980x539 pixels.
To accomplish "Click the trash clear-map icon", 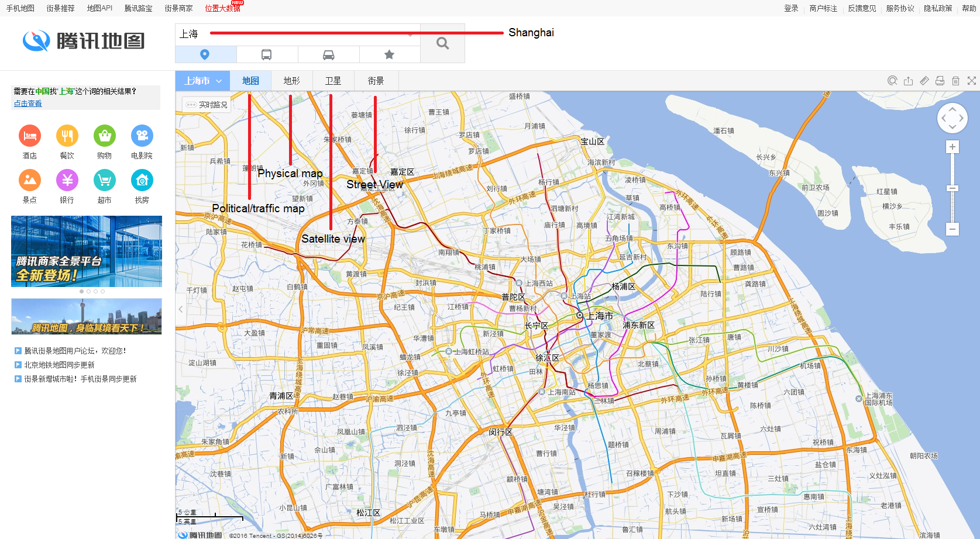I will point(955,81).
